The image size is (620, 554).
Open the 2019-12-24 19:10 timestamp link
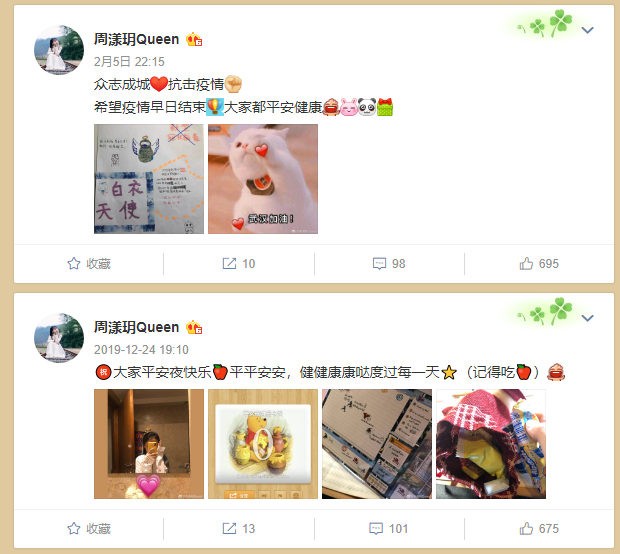pos(141,350)
